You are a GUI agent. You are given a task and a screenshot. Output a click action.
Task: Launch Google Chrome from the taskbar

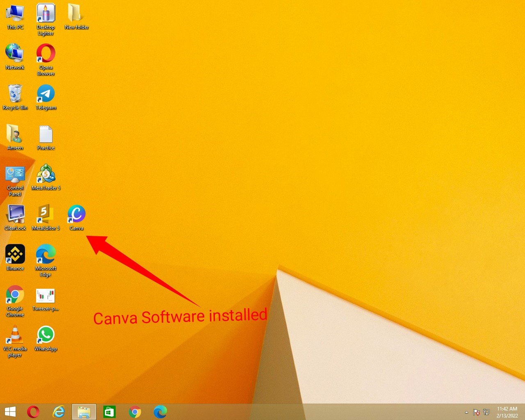pyautogui.click(x=135, y=412)
